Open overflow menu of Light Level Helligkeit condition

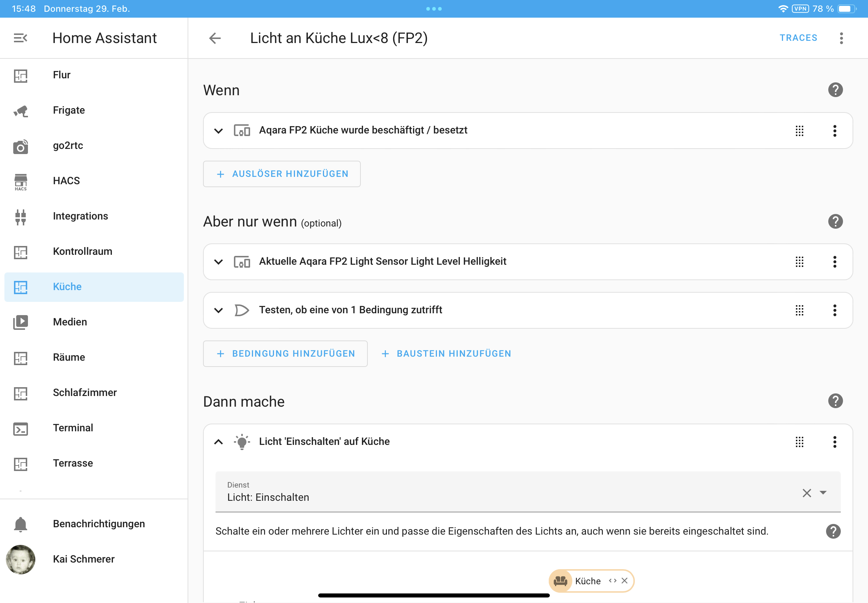(x=835, y=262)
